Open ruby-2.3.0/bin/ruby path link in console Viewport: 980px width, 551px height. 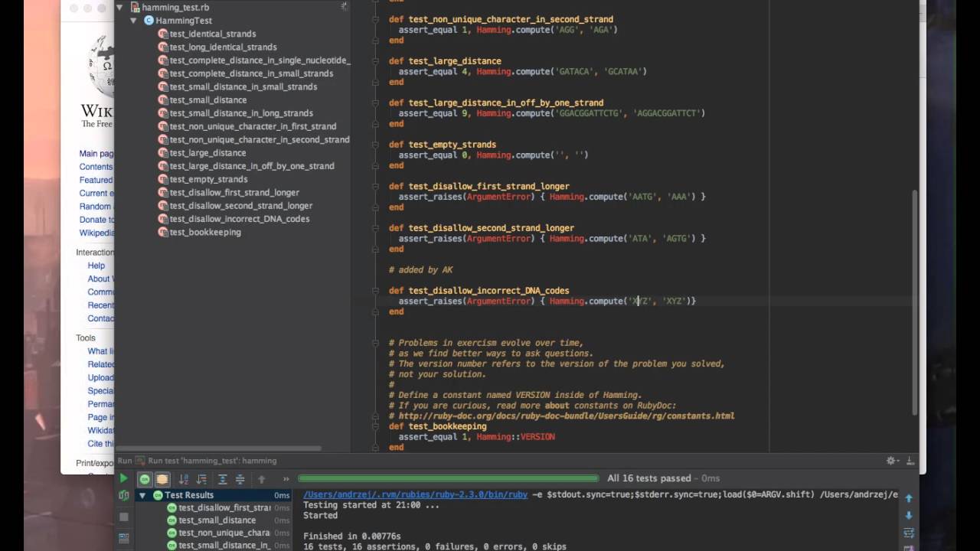[x=416, y=495]
